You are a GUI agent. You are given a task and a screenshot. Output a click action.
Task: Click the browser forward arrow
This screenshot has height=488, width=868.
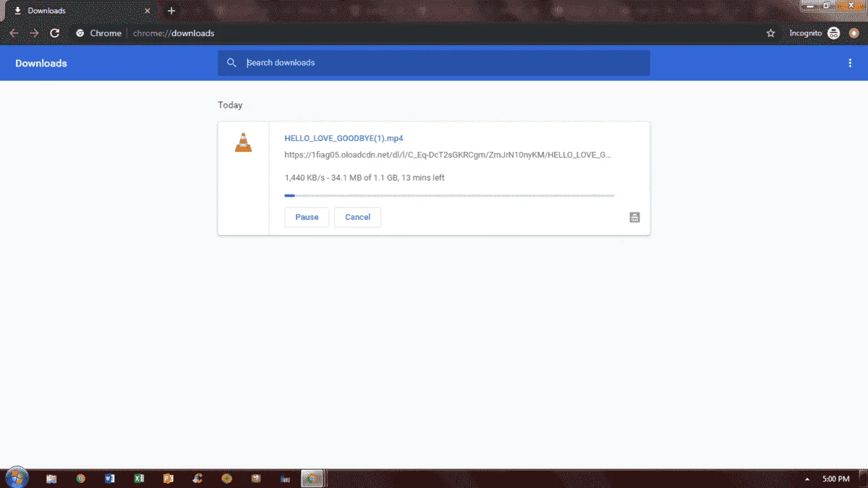[x=34, y=33]
